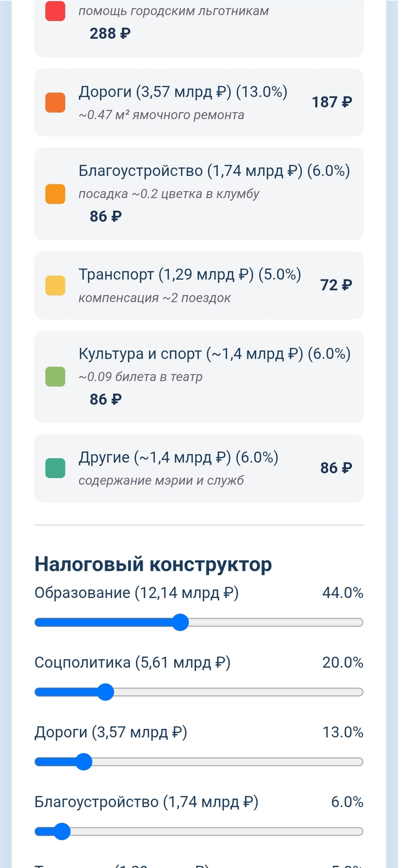Click the 72 ₽ amount for Транспорт
This screenshot has width=398, height=868.
(x=336, y=285)
